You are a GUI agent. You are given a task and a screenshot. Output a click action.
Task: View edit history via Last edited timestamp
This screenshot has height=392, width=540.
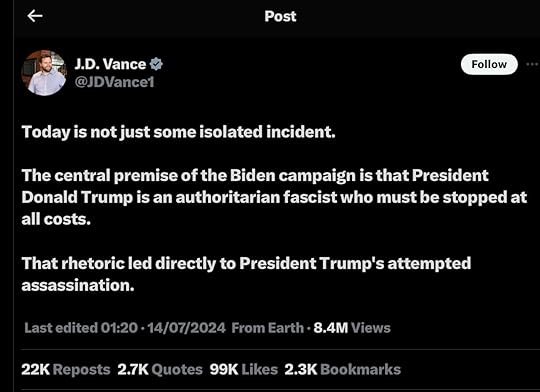81,328
